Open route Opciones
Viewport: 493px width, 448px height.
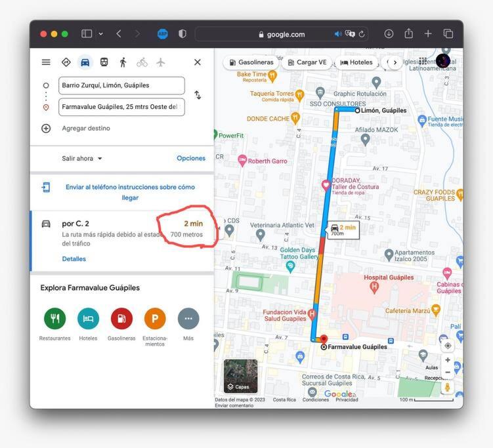(191, 158)
